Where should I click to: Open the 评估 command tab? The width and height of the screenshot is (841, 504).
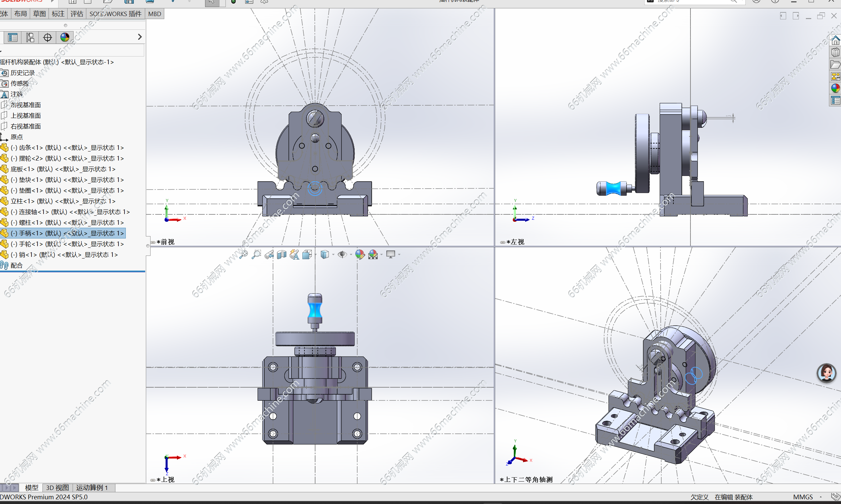click(76, 14)
